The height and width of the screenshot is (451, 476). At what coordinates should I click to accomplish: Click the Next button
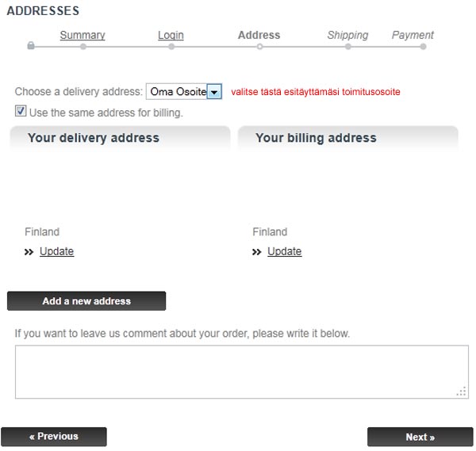click(x=420, y=437)
